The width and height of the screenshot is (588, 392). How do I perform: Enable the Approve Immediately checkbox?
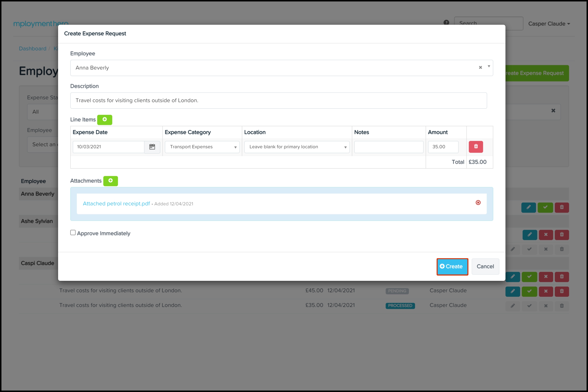tap(73, 233)
